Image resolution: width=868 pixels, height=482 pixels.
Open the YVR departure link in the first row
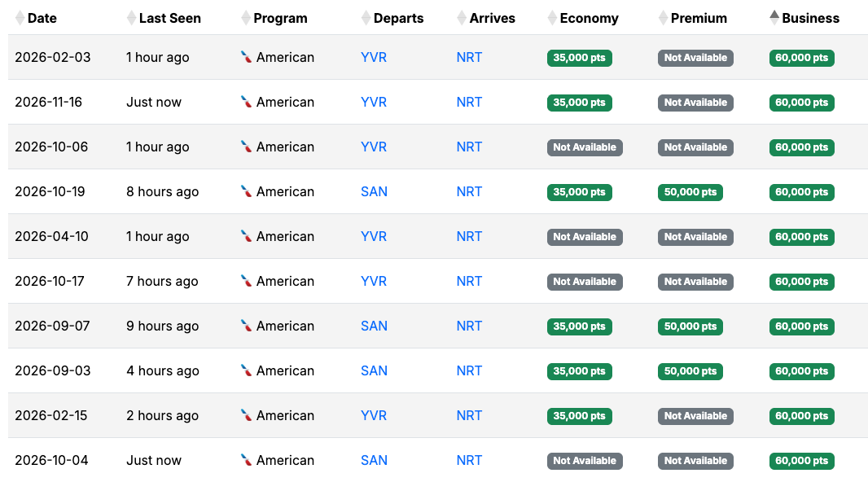(x=374, y=57)
